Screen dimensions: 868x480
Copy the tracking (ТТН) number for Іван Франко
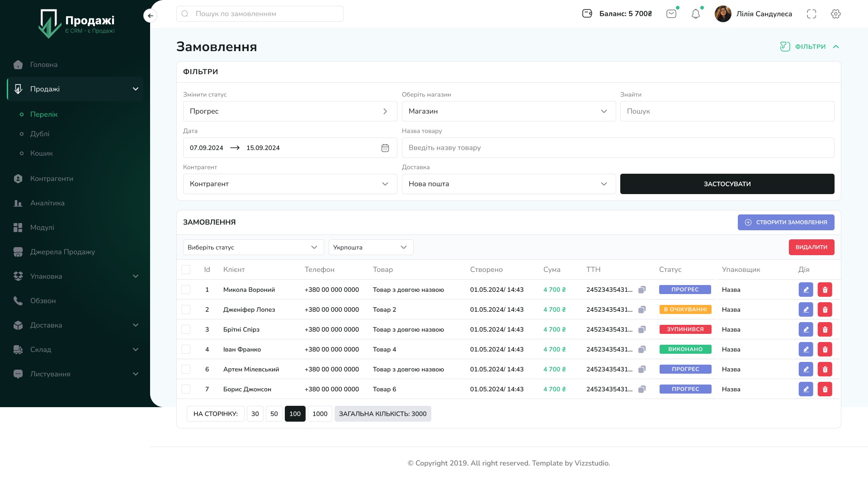coord(642,349)
